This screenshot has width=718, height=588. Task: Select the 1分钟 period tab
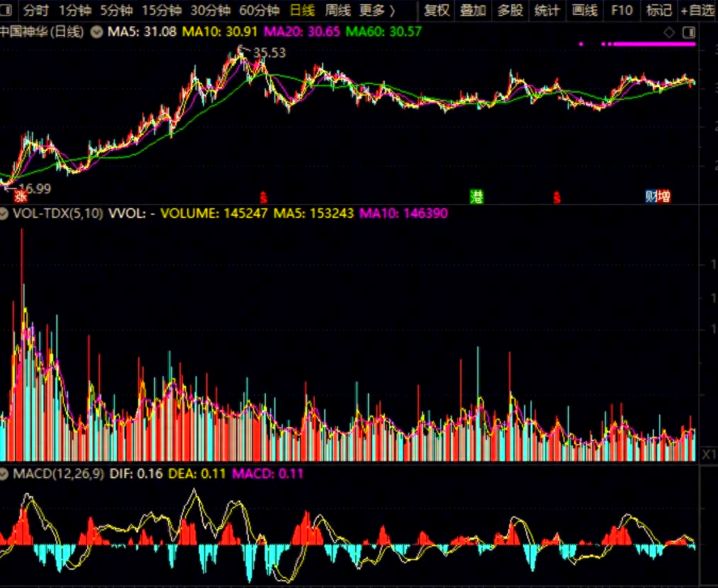point(74,10)
